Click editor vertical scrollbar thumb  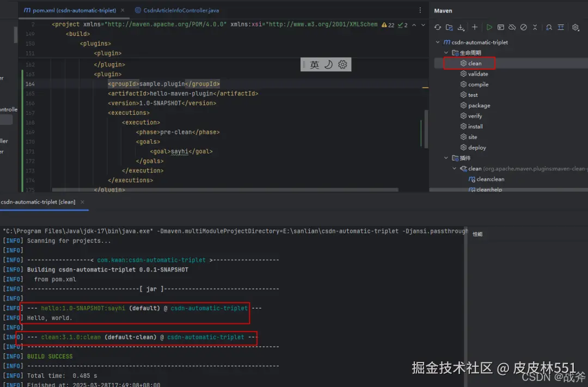point(426,128)
